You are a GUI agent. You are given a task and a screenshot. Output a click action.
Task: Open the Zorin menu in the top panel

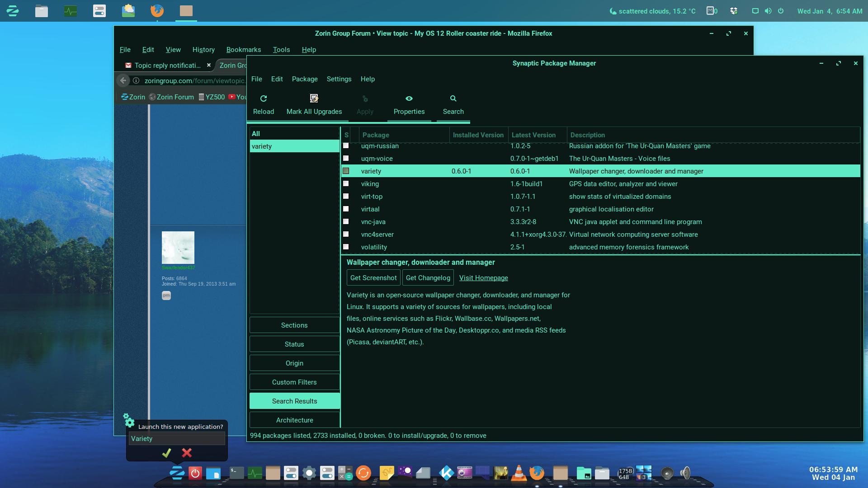coord(13,11)
